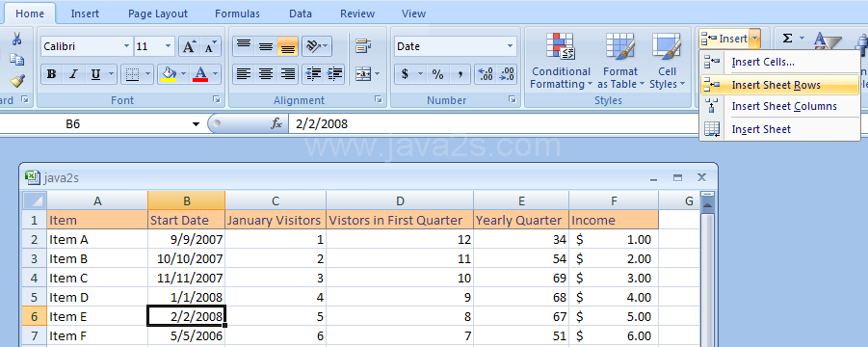868x347 pixels.
Task: Open Font dialog launcher
Action: (x=216, y=99)
